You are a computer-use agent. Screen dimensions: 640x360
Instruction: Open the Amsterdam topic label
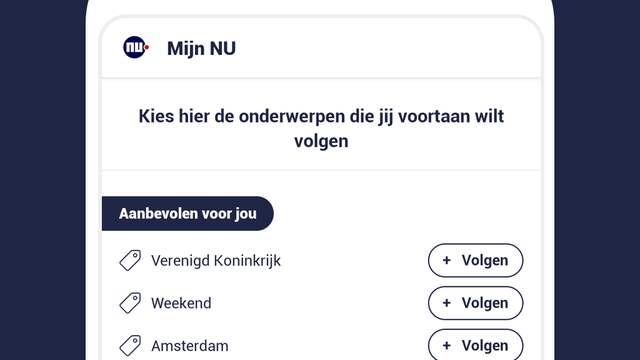point(190,346)
